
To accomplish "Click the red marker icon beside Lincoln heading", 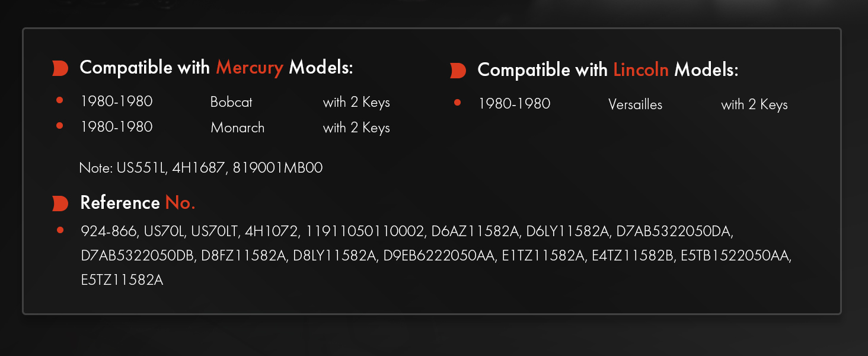I will coord(458,71).
